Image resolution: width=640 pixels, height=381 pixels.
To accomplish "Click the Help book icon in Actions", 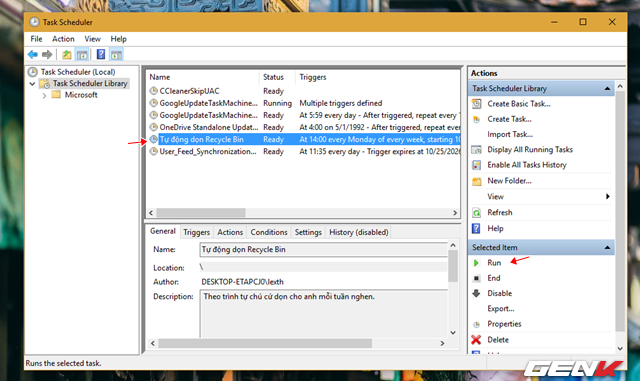I will pos(476,228).
